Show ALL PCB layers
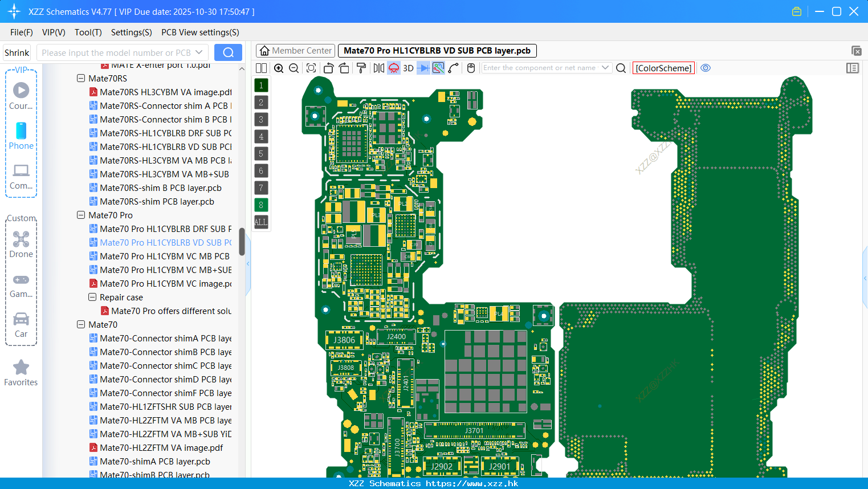The image size is (868, 489). (x=261, y=222)
